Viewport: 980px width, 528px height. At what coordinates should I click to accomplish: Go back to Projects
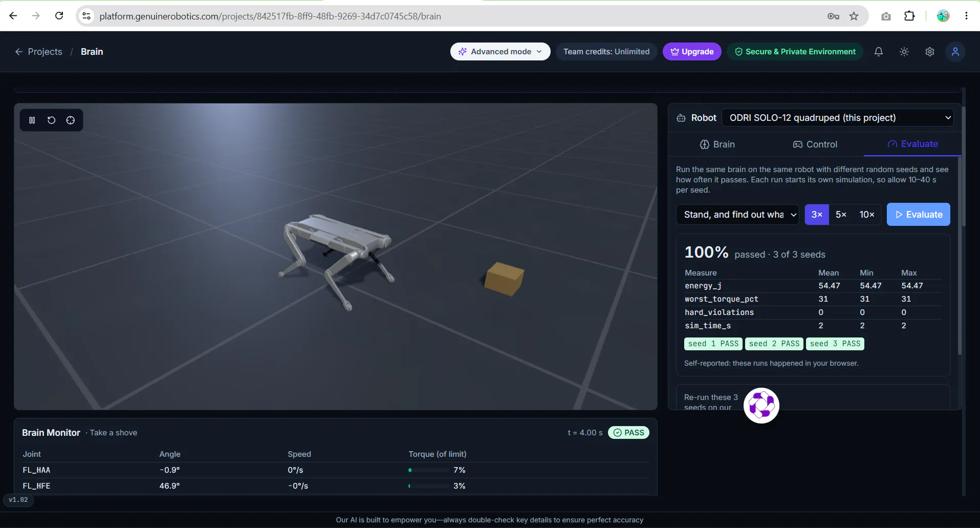(38, 52)
